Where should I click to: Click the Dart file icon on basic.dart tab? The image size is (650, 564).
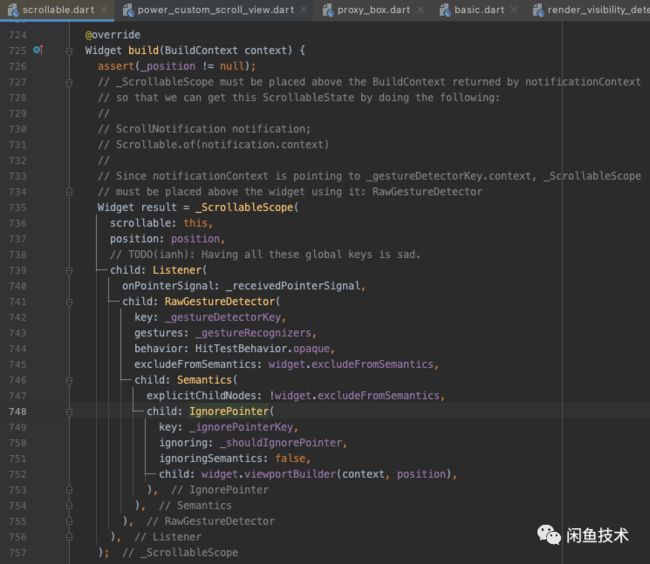coord(445,10)
